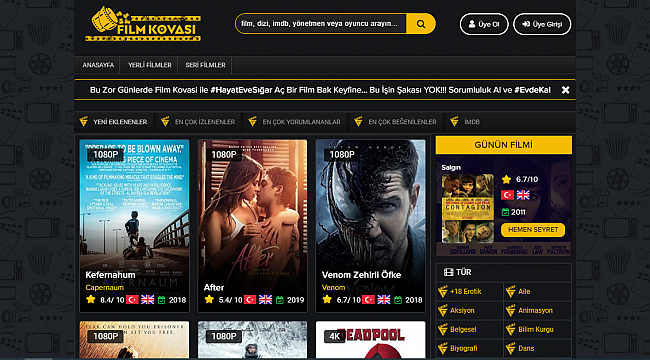The height and width of the screenshot is (360, 650).
Task: Open the After movie poster
Action: point(252,226)
